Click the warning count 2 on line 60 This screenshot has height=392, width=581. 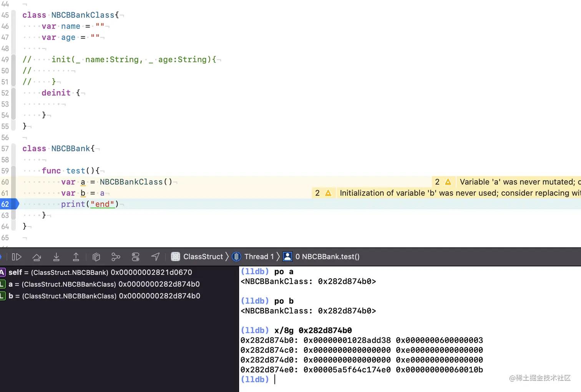[437, 182]
